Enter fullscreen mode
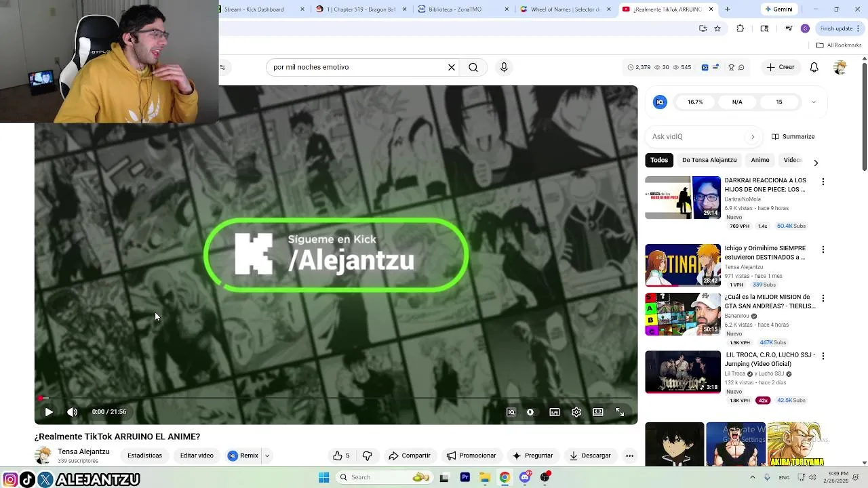Screen dimensions: 868x488 click(620, 412)
